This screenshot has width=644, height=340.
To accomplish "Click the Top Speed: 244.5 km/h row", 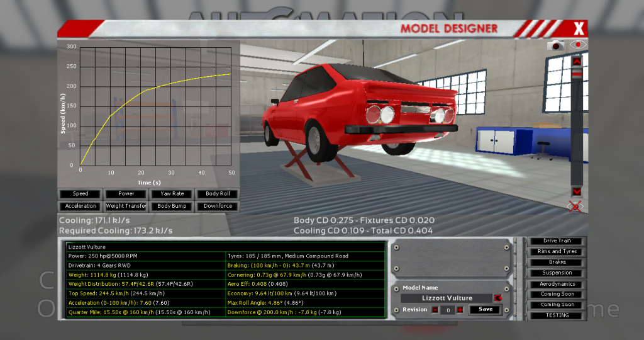I will [146, 293].
